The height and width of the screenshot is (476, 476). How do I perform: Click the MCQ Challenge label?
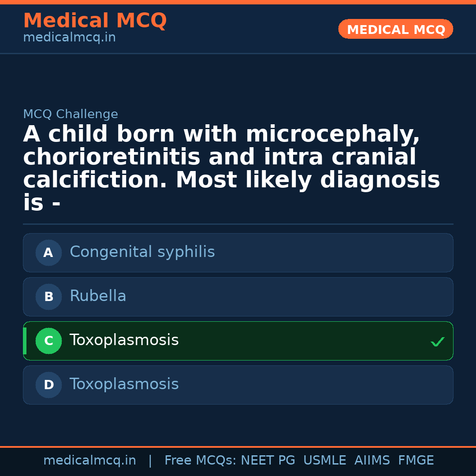pos(71,114)
